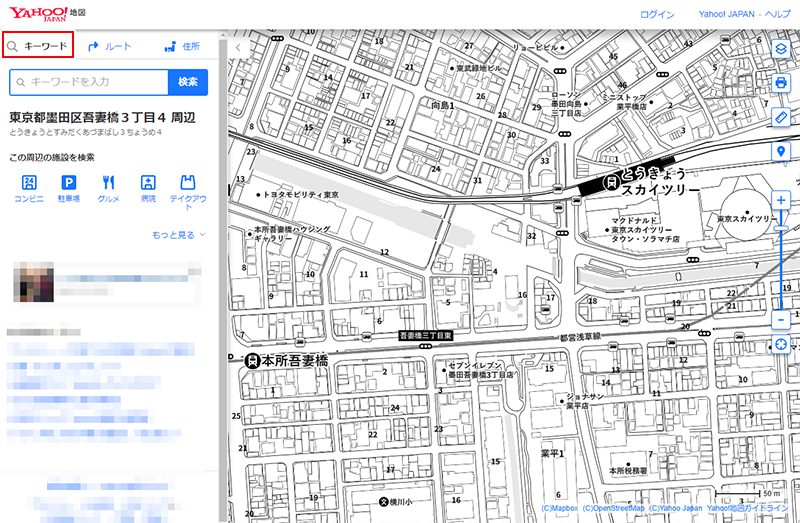This screenshot has width=800, height=523.
Task: Center map on current location
Action: 782,346
